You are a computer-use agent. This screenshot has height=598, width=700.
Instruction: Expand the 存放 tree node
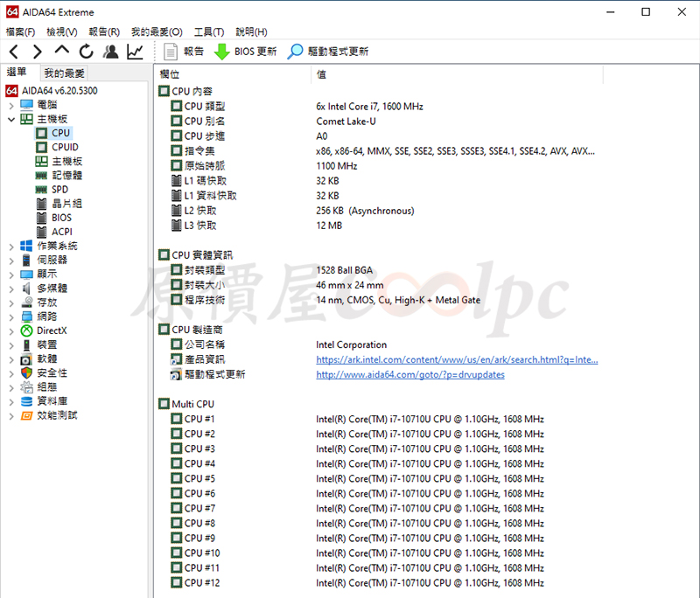pyautogui.click(x=11, y=303)
